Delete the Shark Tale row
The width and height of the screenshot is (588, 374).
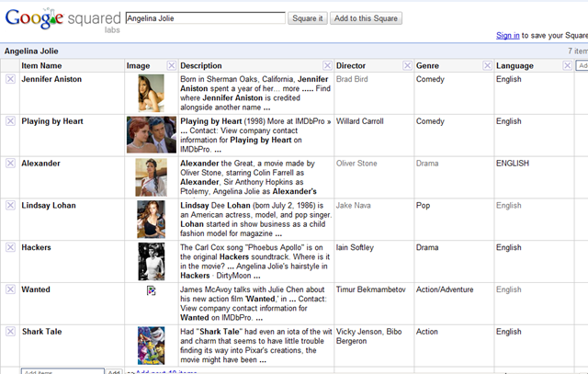(10, 331)
